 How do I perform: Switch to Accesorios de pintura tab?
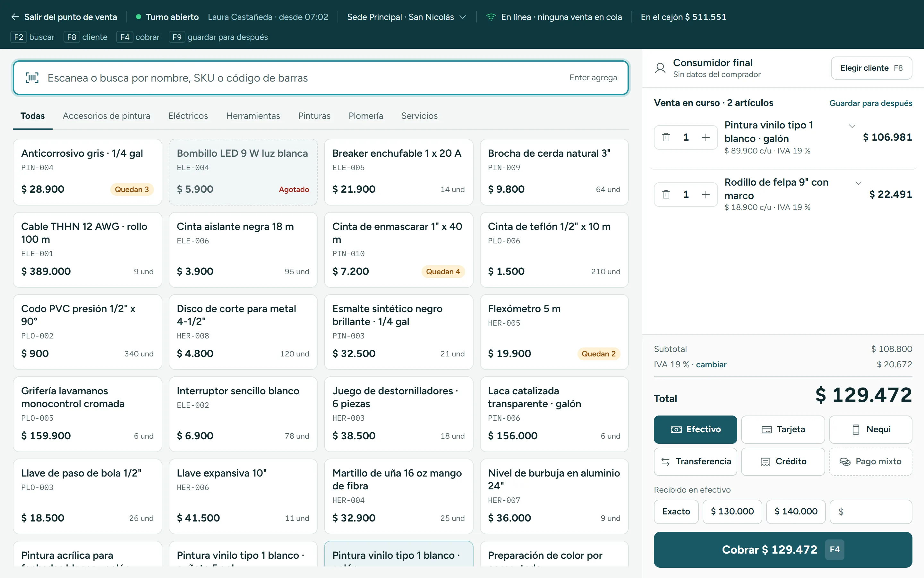[107, 116]
